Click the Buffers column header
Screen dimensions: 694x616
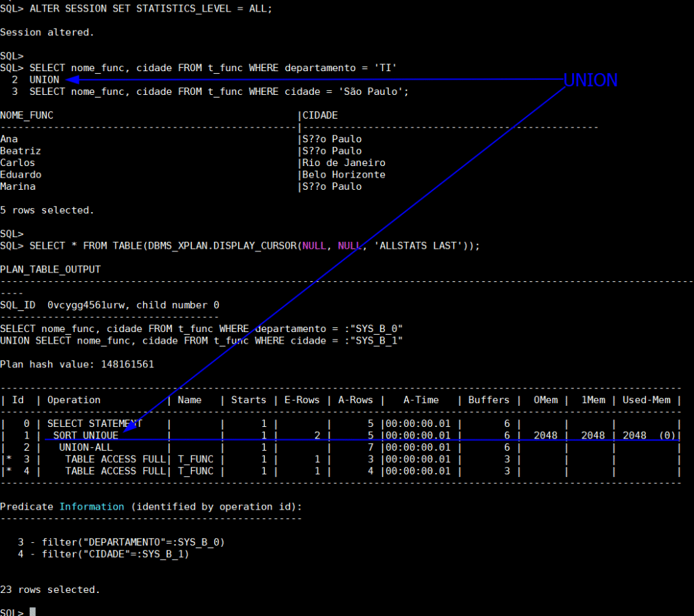(491, 400)
